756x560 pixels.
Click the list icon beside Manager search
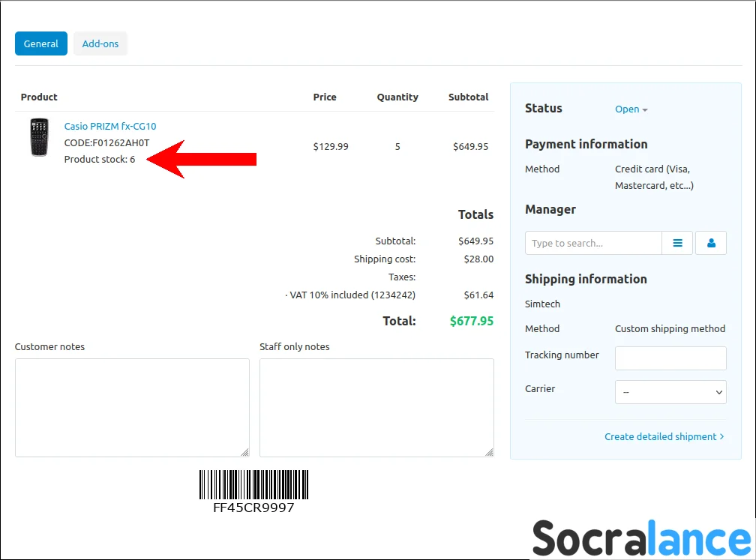678,243
